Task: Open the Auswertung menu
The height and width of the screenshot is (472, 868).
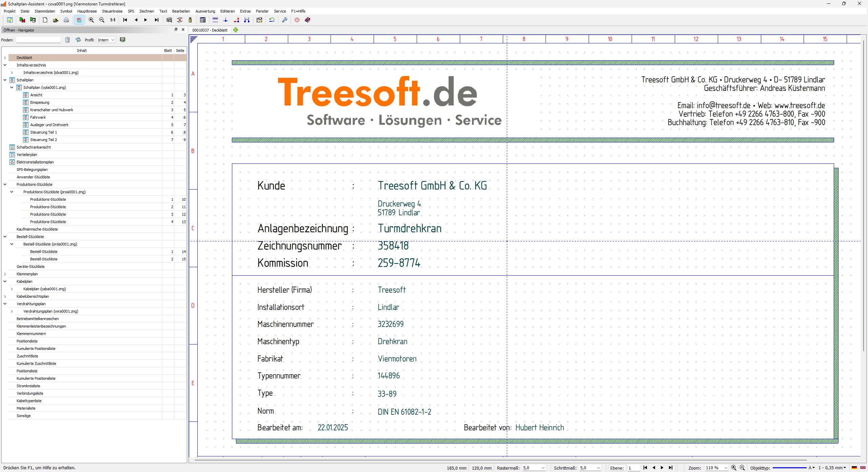Action: click(205, 11)
